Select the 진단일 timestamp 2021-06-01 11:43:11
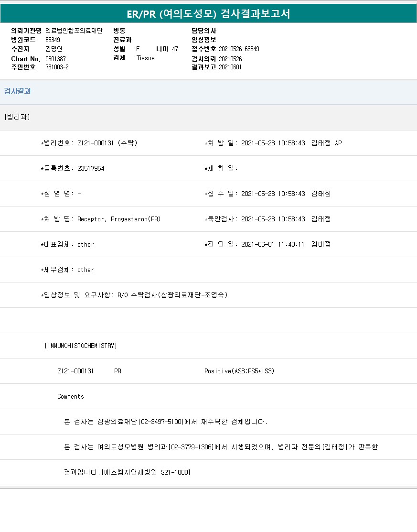This screenshot has width=417, height=532. click(x=273, y=244)
